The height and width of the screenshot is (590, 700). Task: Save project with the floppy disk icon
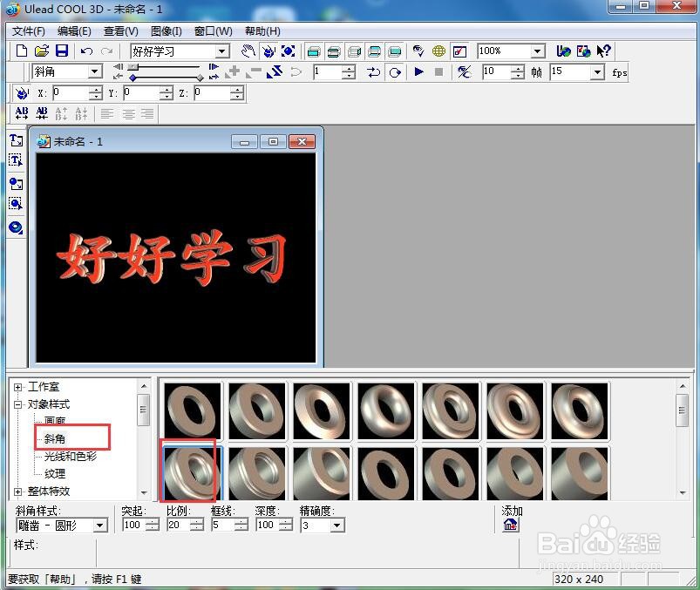point(62,51)
